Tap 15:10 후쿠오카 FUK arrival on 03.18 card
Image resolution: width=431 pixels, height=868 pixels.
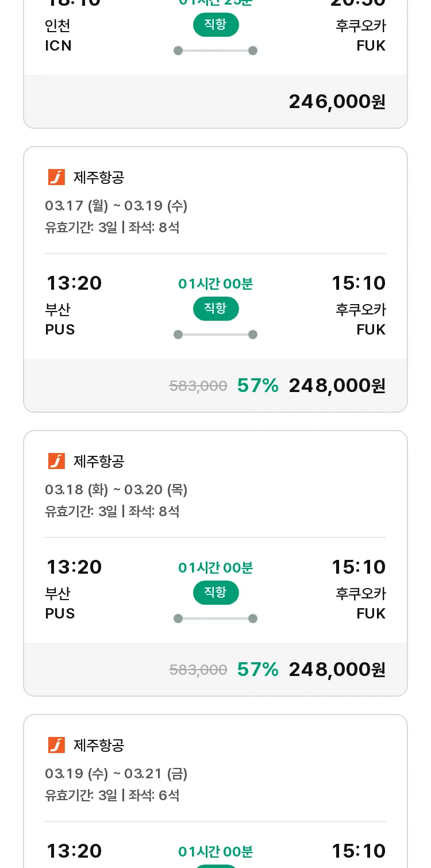(359, 590)
